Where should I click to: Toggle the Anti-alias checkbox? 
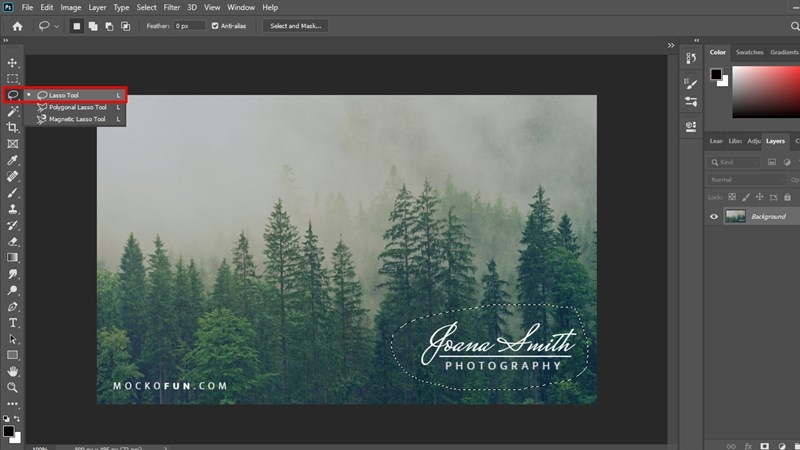(215, 26)
